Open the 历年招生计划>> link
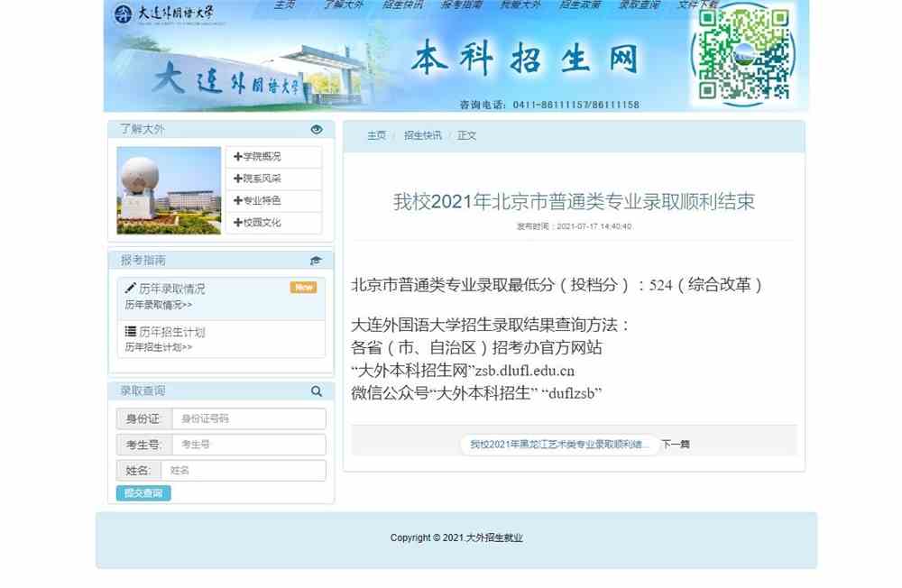902x588 pixels. 158,347
